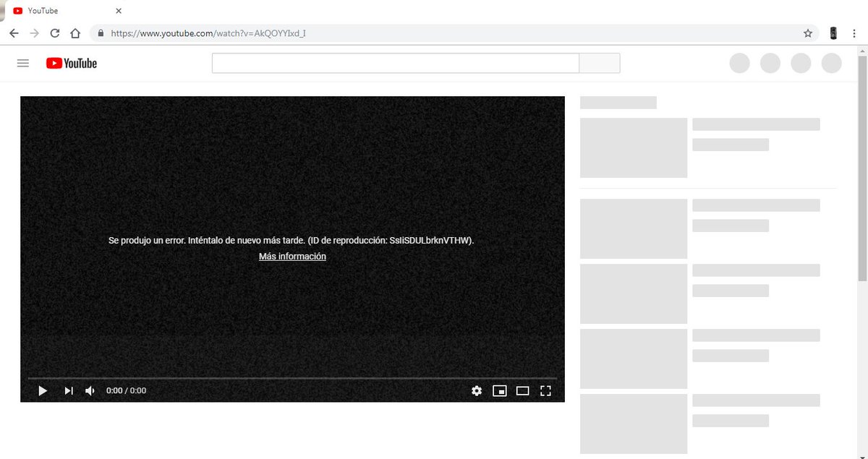The width and height of the screenshot is (868, 459).
Task: Click the secure padlock icon
Action: pyautogui.click(x=100, y=33)
